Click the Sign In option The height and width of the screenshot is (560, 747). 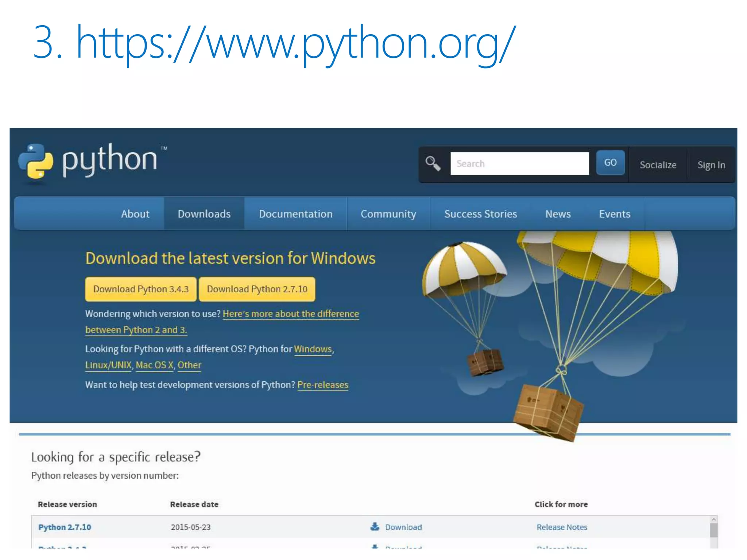click(711, 165)
